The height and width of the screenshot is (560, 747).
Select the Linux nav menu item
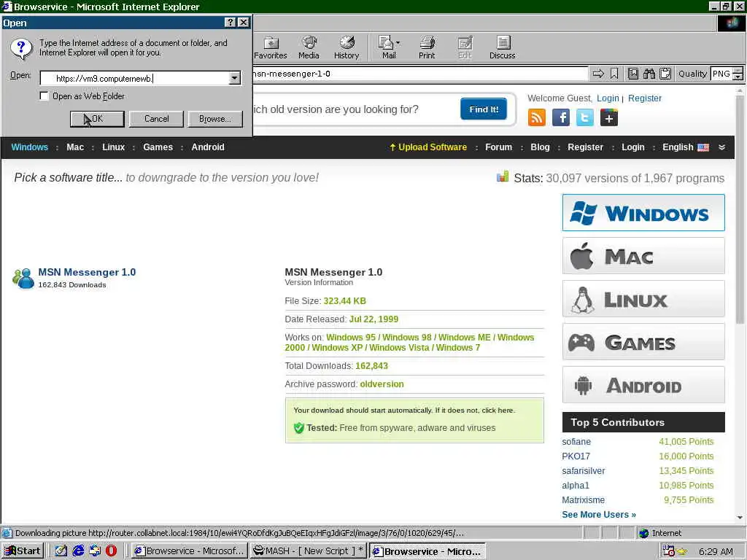click(113, 147)
